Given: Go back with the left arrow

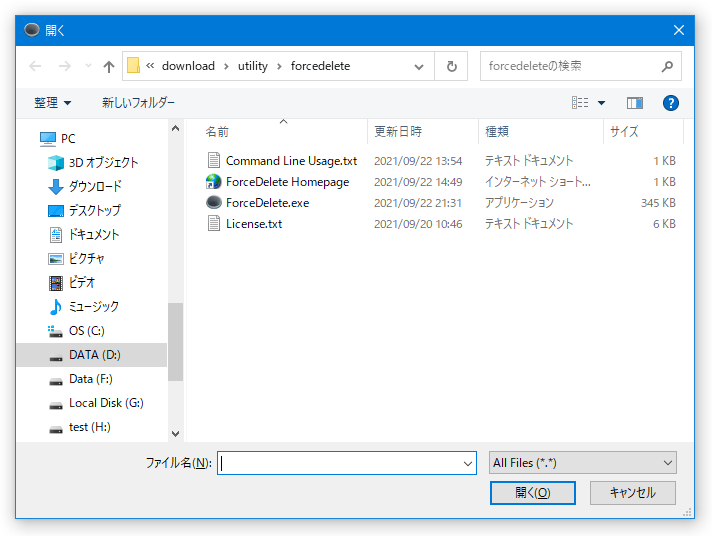Looking at the screenshot, I should pyautogui.click(x=35, y=66).
